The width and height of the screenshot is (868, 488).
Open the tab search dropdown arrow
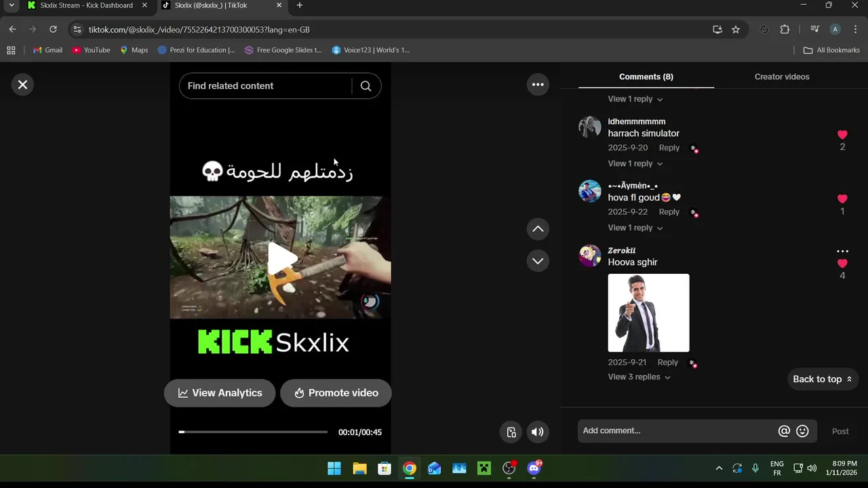click(x=12, y=5)
